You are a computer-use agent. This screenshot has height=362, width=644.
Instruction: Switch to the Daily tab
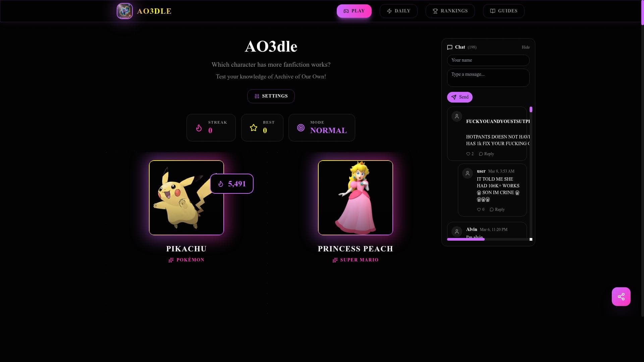click(x=398, y=11)
